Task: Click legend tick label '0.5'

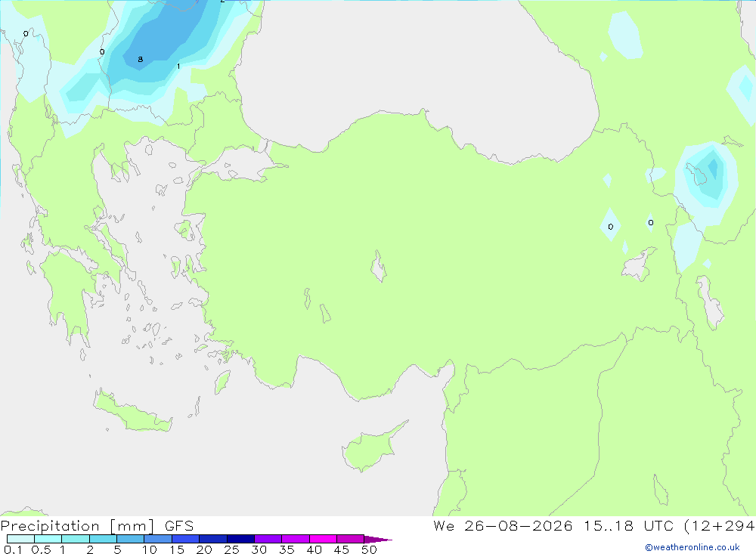Action: click(41, 549)
